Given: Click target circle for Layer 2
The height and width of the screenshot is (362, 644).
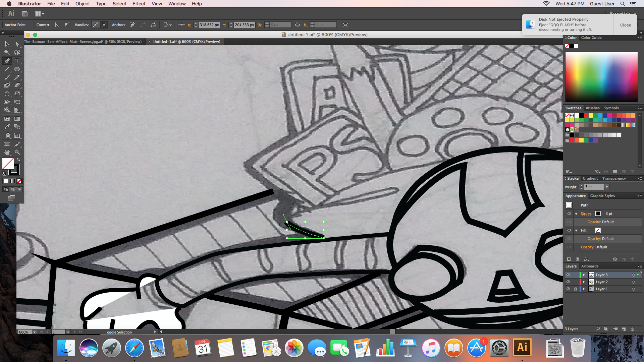Looking at the screenshot, I should click(x=633, y=282).
